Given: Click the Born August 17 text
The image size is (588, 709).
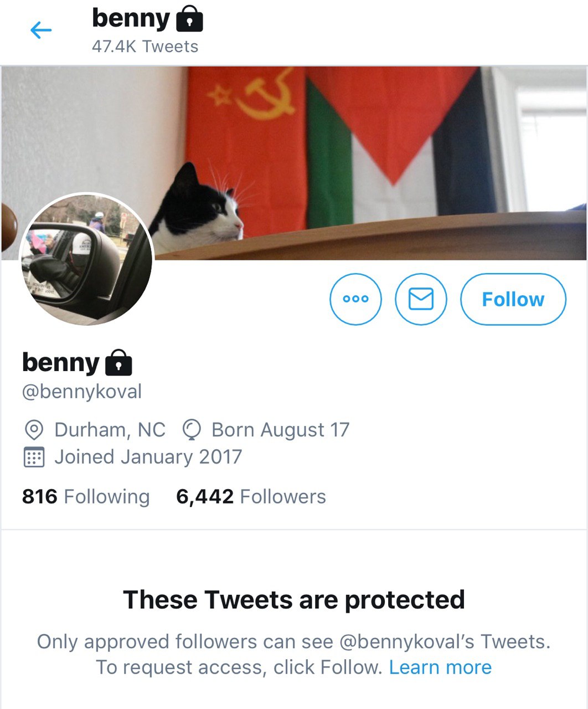Looking at the screenshot, I should point(280,430).
